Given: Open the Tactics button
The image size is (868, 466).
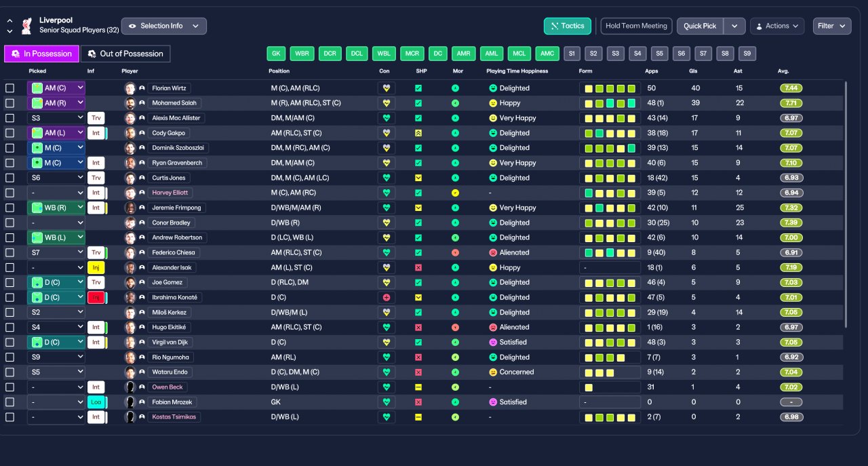Looking at the screenshot, I should point(568,26).
